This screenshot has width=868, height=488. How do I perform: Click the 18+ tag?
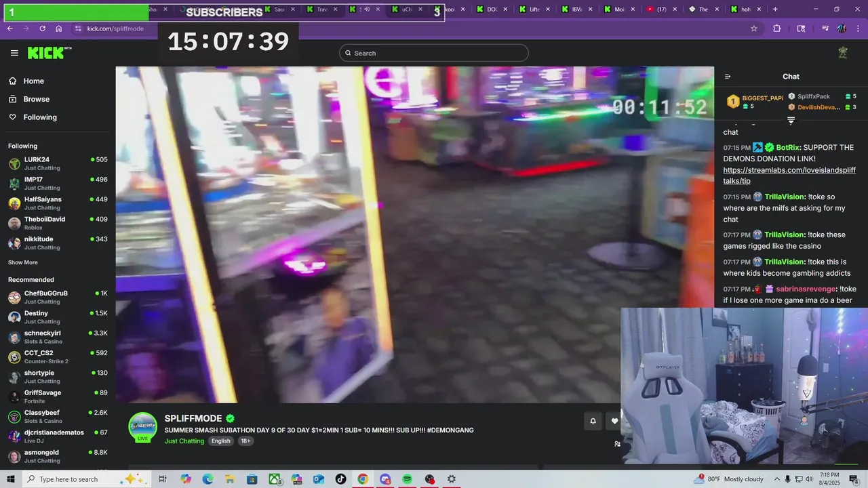pyautogui.click(x=245, y=441)
